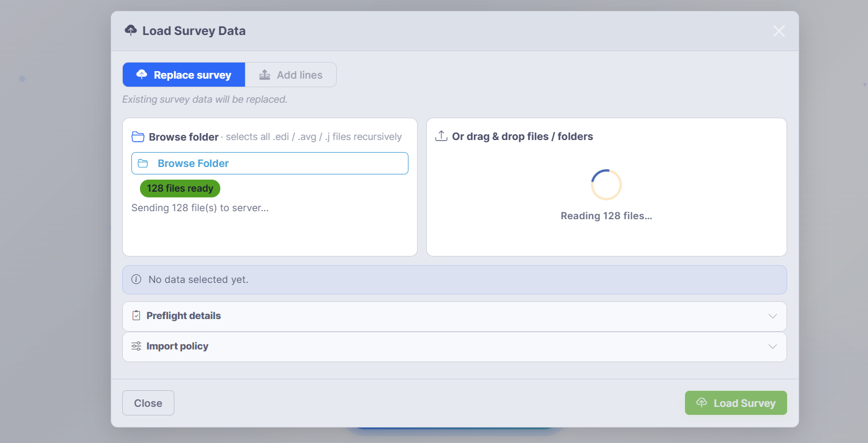This screenshot has height=443, width=868.
Task: Click the cloud upload icon in dialog title
Action: coord(131,30)
